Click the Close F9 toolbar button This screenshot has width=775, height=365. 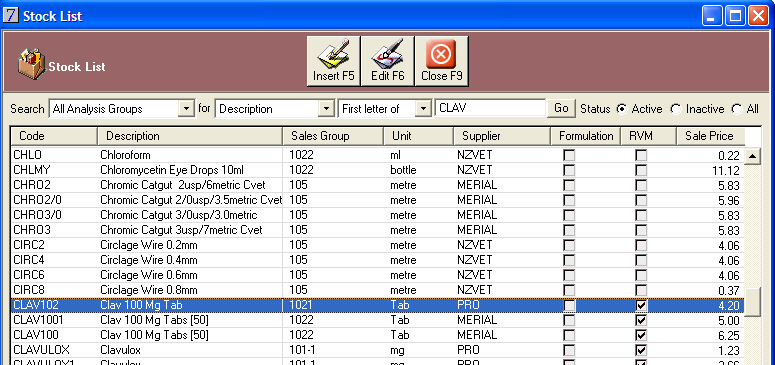pos(441,61)
